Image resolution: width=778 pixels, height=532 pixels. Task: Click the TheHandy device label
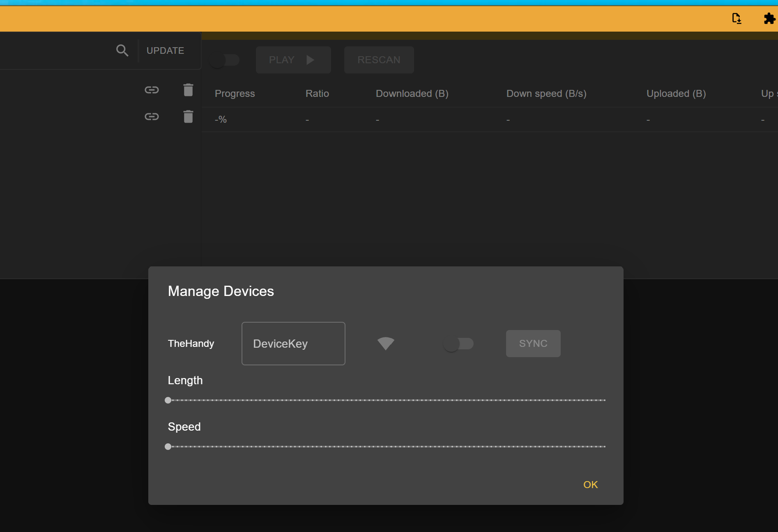click(x=191, y=344)
